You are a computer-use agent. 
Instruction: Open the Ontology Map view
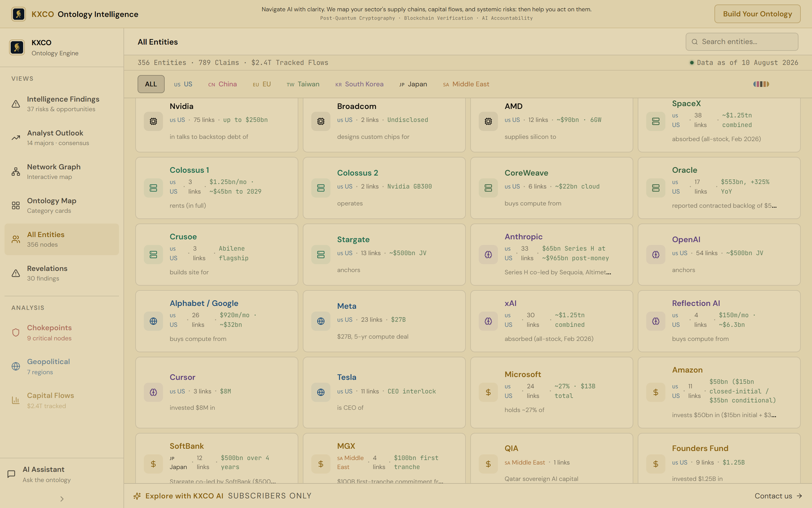click(62, 205)
